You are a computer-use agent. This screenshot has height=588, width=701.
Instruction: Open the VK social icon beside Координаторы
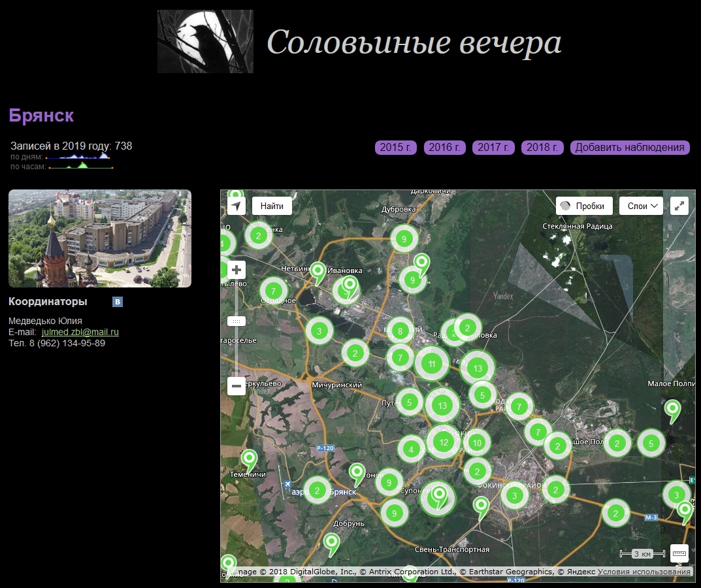118,302
